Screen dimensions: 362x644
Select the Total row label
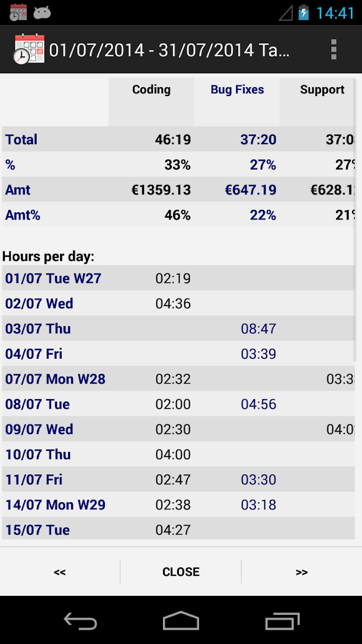21,140
